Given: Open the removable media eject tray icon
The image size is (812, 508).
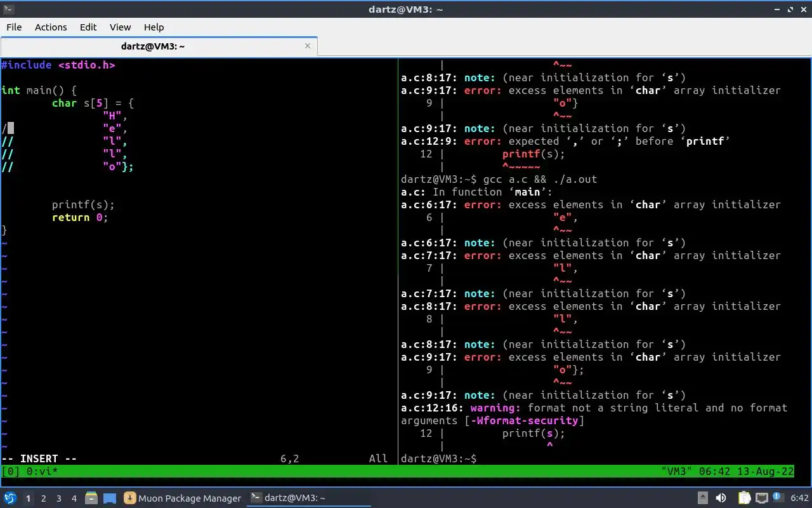Looking at the screenshot, I should click(703, 498).
